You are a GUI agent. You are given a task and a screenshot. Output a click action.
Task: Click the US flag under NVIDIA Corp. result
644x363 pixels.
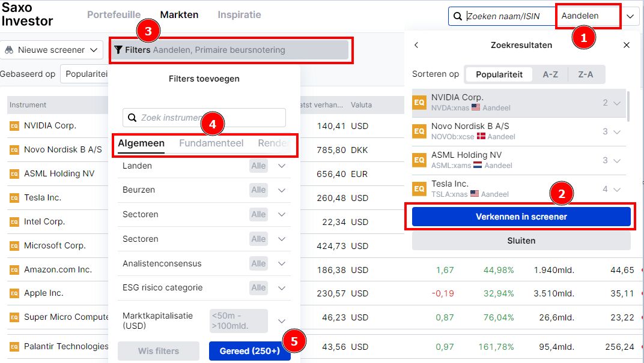(476, 107)
